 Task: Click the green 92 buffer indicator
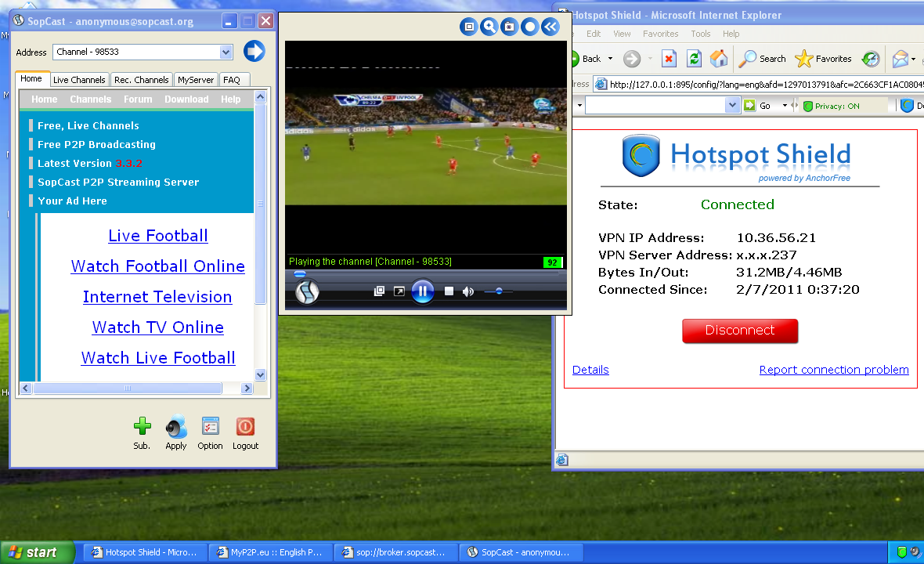click(x=552, y=262)
